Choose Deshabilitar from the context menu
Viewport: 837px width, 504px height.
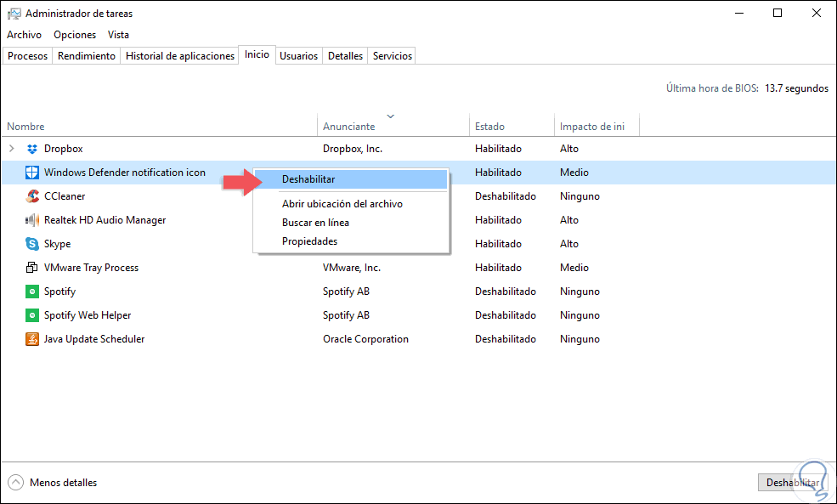[308, 179]
